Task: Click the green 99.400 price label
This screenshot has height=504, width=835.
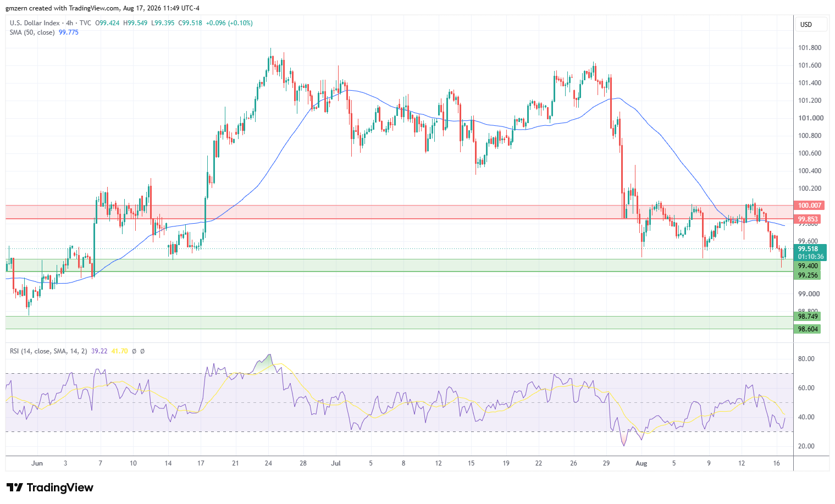Action: click(808, 266)
